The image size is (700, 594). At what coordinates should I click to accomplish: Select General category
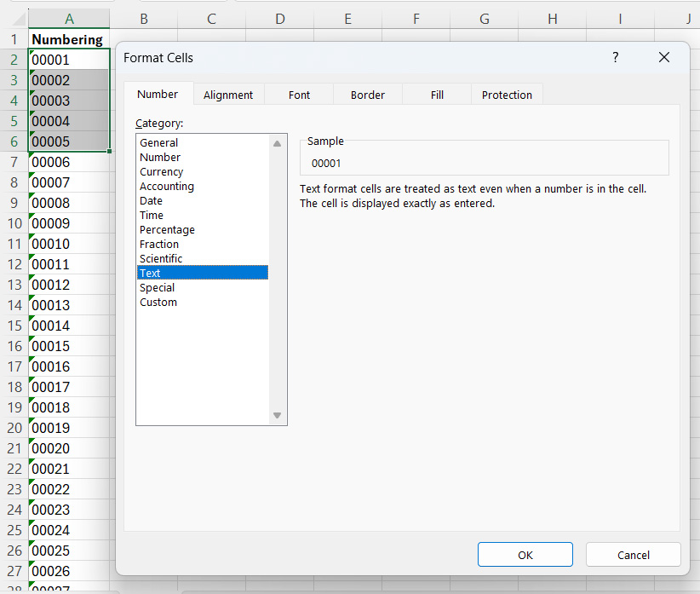(203, 142)
